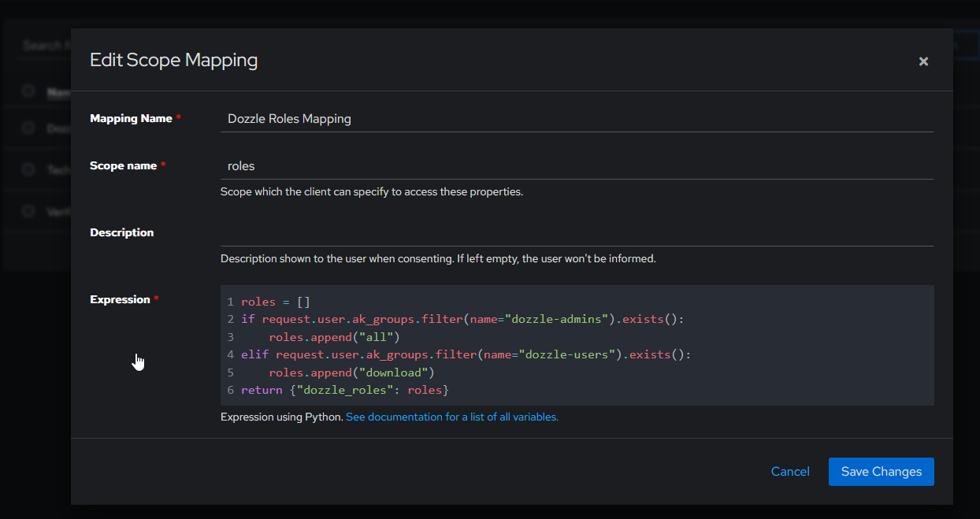This screenshot has height=519, width=980.
Task: Click the Scope name label
Action: click(123, 166)
